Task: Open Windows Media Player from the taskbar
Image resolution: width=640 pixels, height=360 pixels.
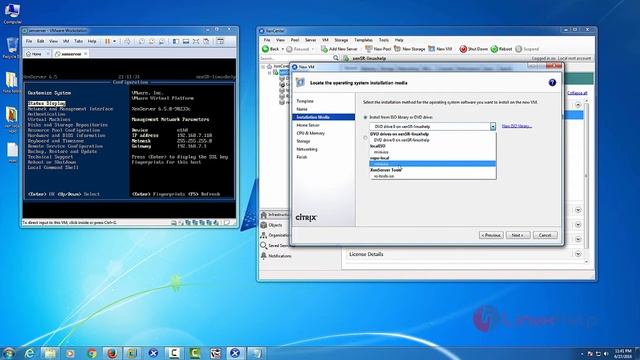Action: [x=70, y=353]
